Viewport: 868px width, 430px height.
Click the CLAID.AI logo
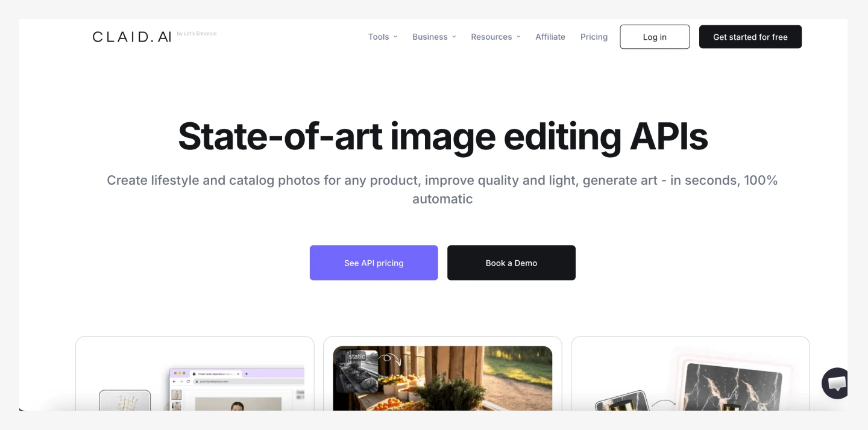point(132,37)
